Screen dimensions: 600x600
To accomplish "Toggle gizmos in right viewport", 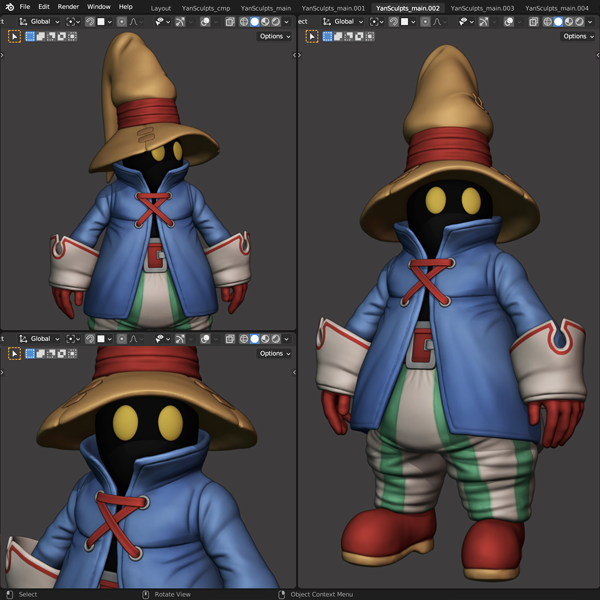I will (x=483, y=22).
